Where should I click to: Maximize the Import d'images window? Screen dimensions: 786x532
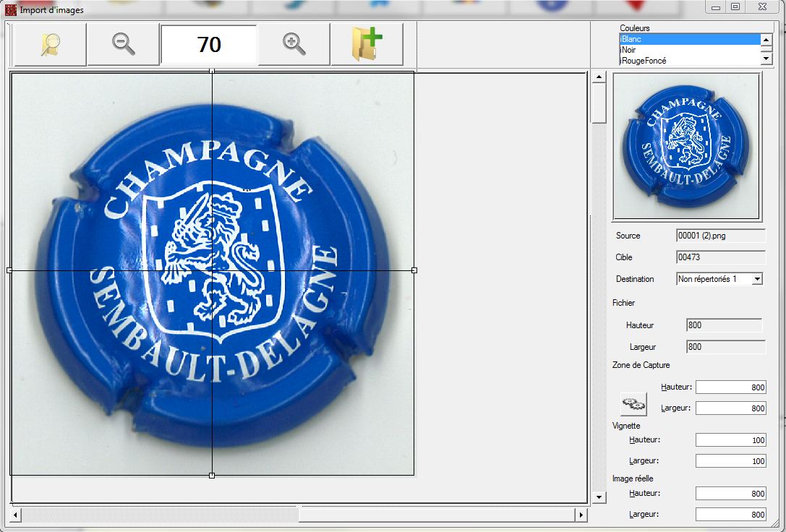coord(735,7)
